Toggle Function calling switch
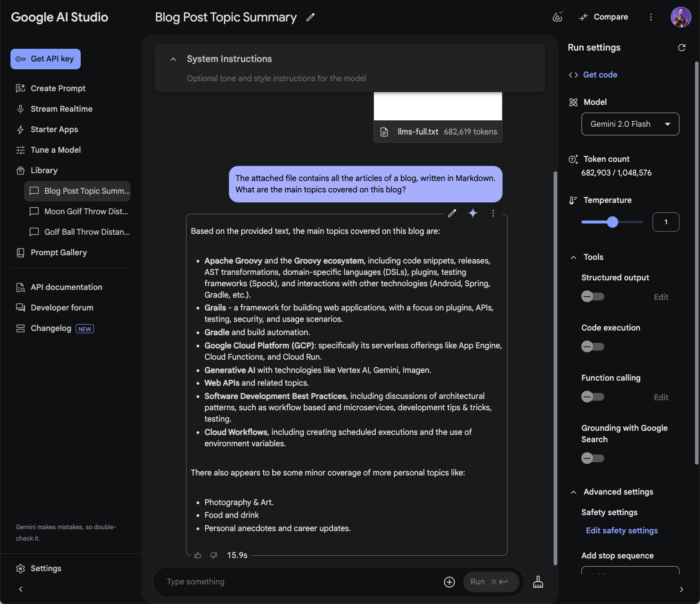 pyautogui.click(x=592, y=397)
